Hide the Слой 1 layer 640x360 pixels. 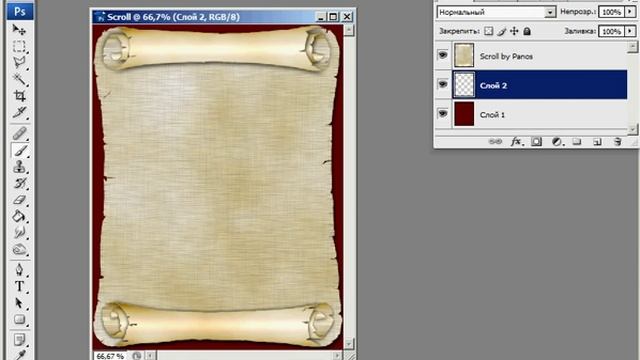(443, 113)
